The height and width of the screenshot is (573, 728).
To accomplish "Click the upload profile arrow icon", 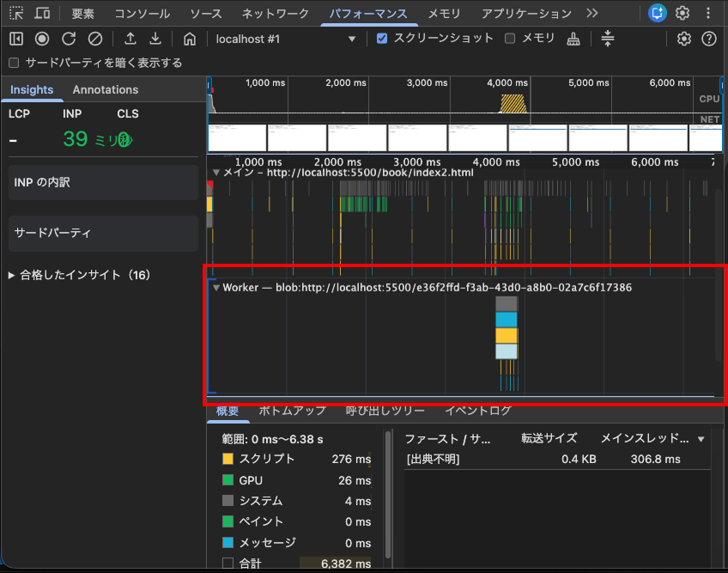I will tap(130, 39).
